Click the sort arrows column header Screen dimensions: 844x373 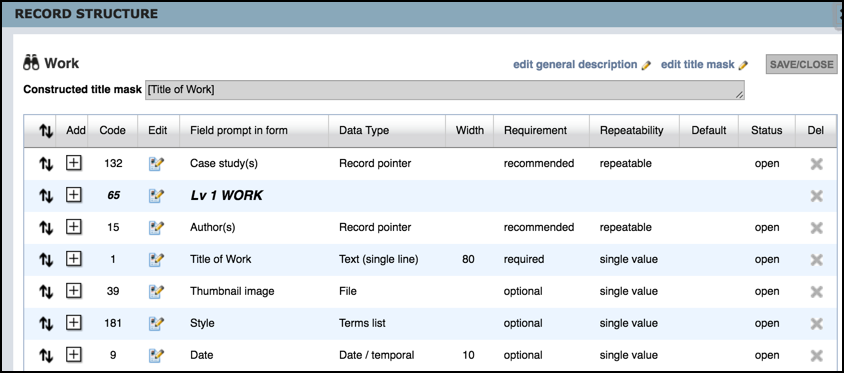[x=46, y=131]
